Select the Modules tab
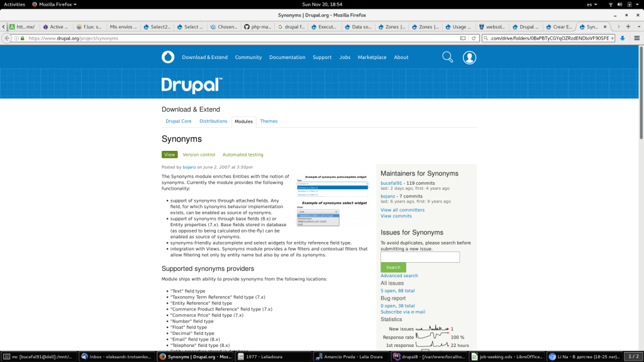This screenshot has height=362, width=644. [x=243, y=121]
